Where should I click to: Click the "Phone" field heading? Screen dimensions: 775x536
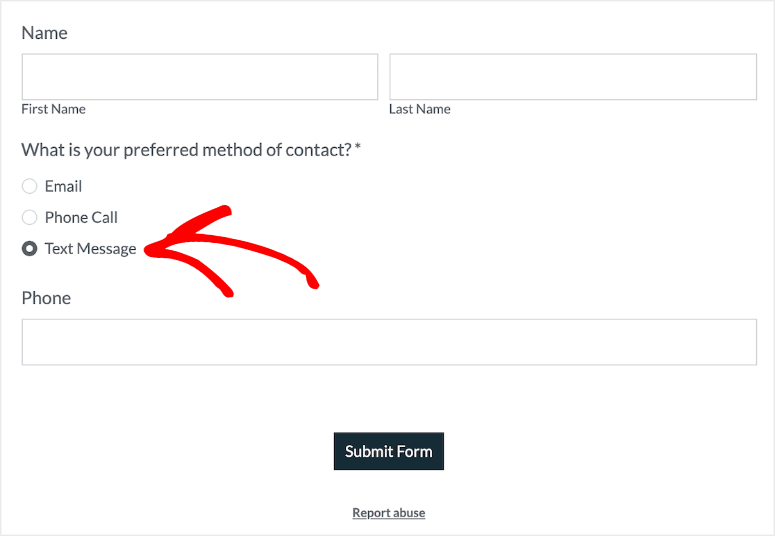46,298
